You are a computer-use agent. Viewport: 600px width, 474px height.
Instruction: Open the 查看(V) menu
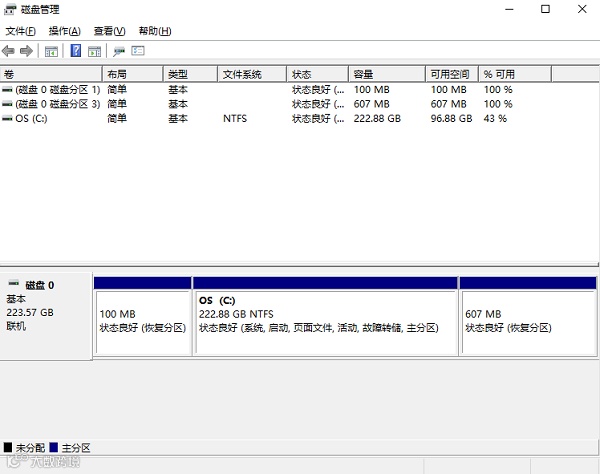[110, 31]
